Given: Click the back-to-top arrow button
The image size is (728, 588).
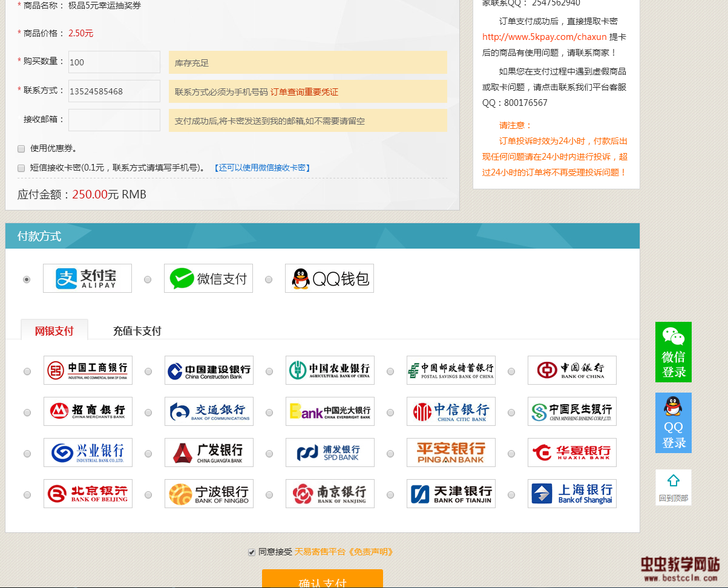Looking at the screenshot, I should coord(674,488).
